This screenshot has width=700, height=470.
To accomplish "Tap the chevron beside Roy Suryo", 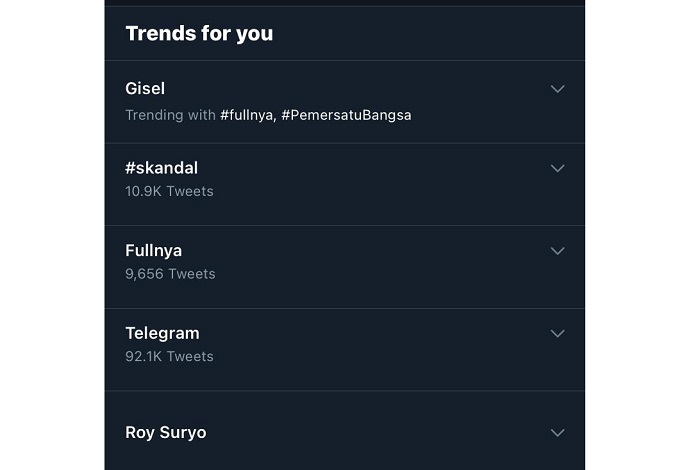I will tap(558, 433).
